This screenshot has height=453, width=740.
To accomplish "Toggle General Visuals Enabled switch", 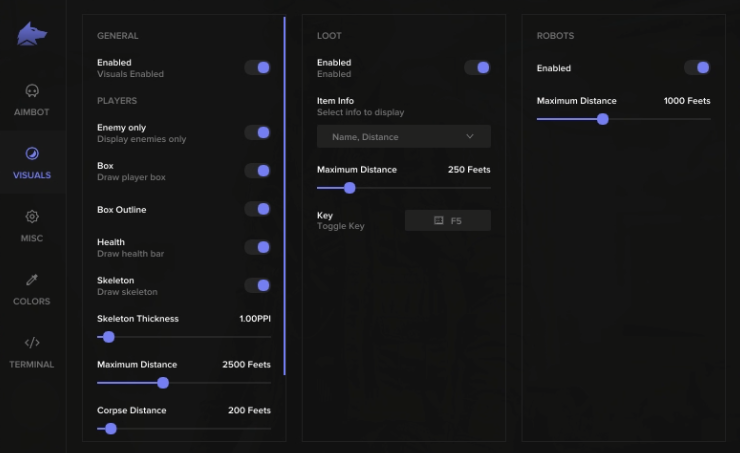I will pos(257,68).
